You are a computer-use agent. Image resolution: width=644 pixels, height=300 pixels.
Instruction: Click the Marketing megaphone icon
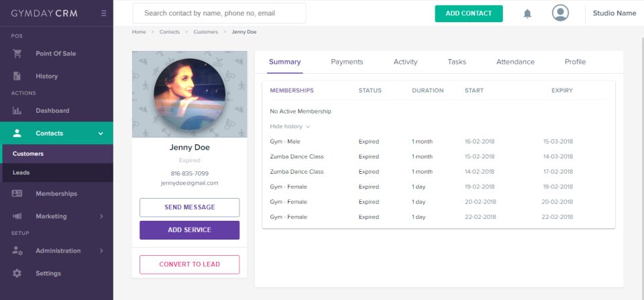17,216
